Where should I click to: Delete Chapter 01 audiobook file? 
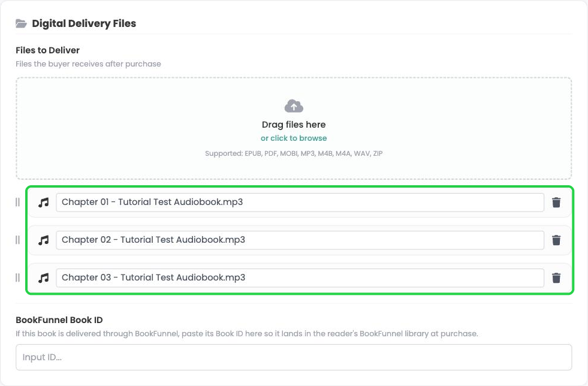click(x=556, y=202)
